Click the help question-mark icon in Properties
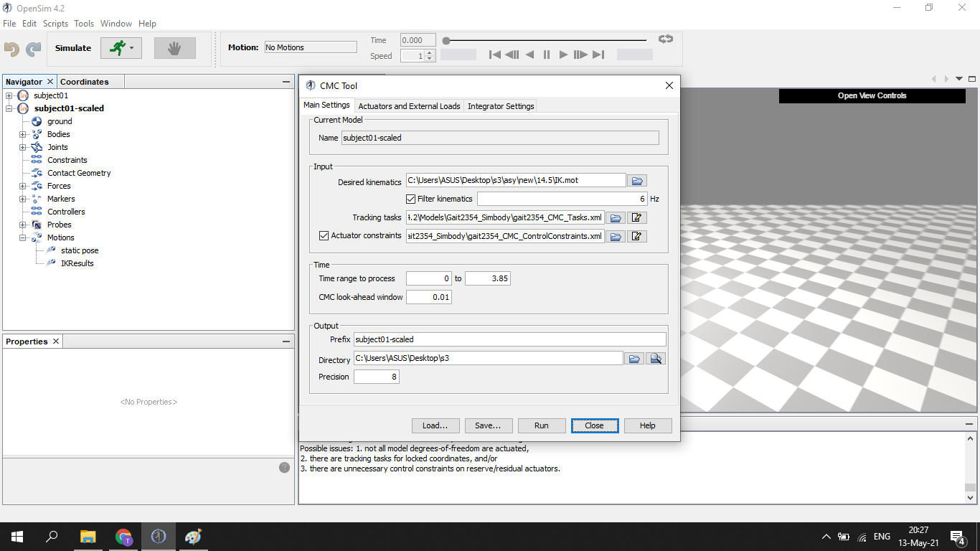The width and height of the screenshot is (980, 551). 284,468
